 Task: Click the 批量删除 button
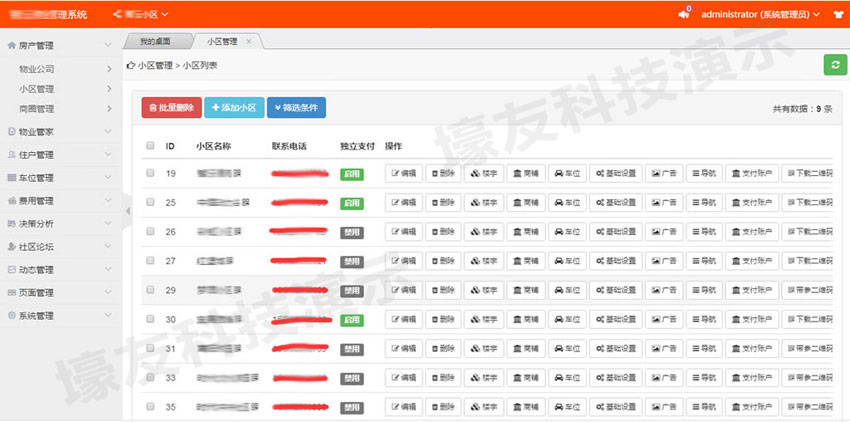point(172,107)
